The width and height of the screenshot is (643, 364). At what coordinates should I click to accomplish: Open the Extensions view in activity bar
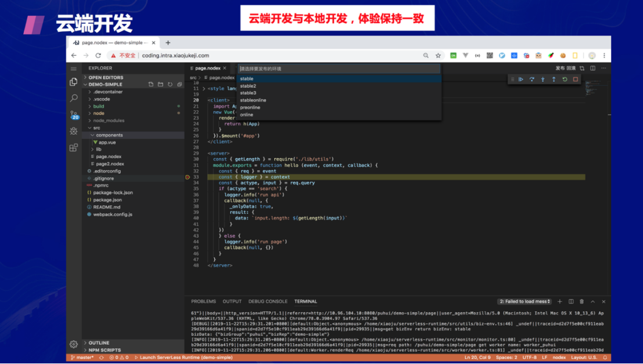(74, 147)
